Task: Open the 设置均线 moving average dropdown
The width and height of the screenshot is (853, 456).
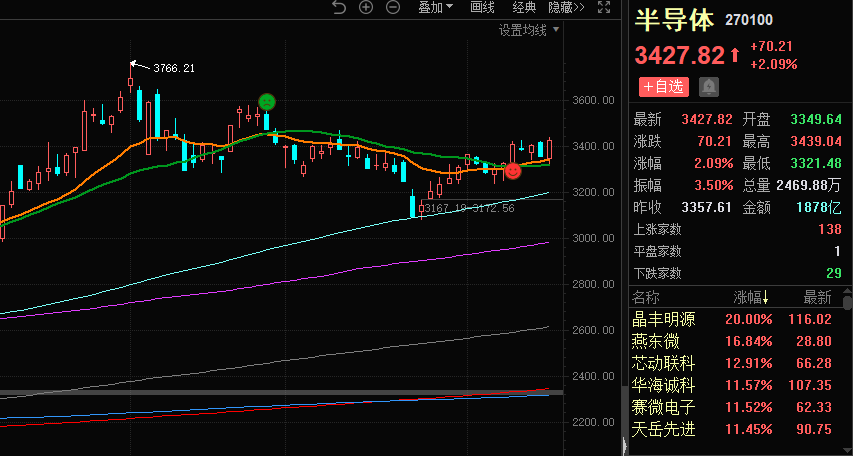Action: click(x=529, y=30)
